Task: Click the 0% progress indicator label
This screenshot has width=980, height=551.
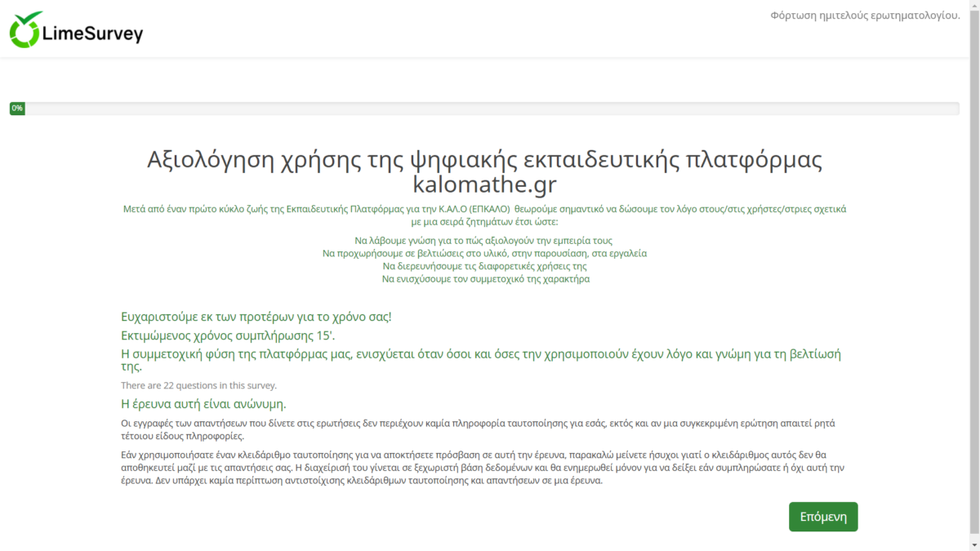Action: (17, 109)
